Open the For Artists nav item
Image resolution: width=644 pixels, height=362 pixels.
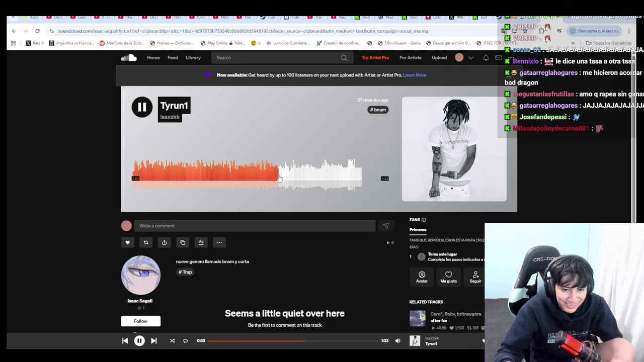[411, 58]
